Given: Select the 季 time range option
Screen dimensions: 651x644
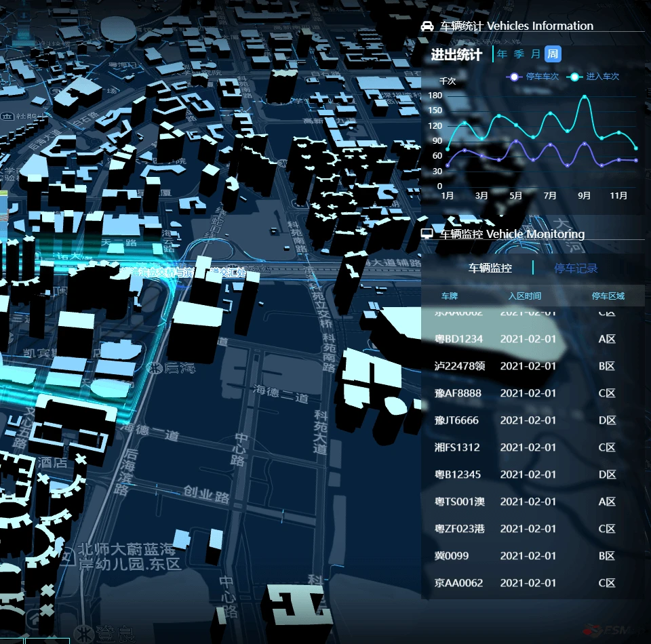Looking at the screenshot, I should coord(519,54).
